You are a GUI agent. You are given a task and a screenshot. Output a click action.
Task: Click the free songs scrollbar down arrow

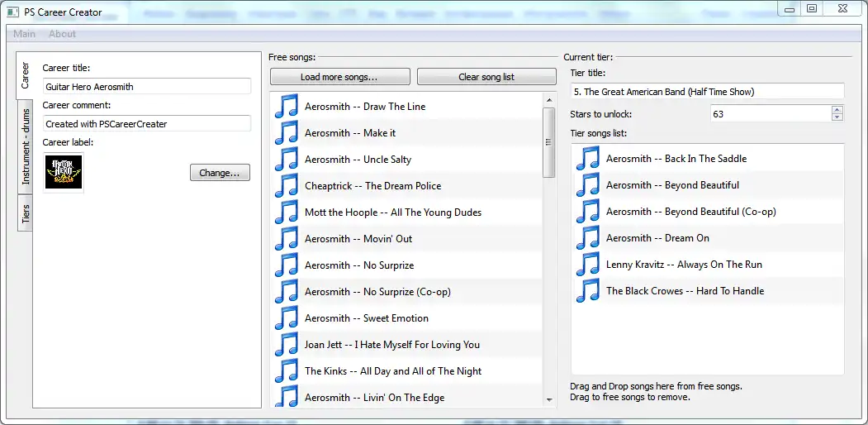pyautogui.click(x=549, y=399)
